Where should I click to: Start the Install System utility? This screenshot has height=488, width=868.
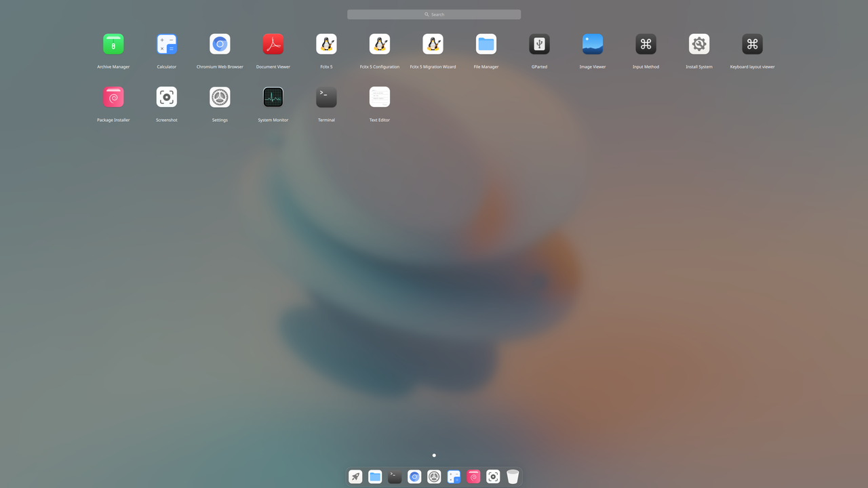[698, 43]
